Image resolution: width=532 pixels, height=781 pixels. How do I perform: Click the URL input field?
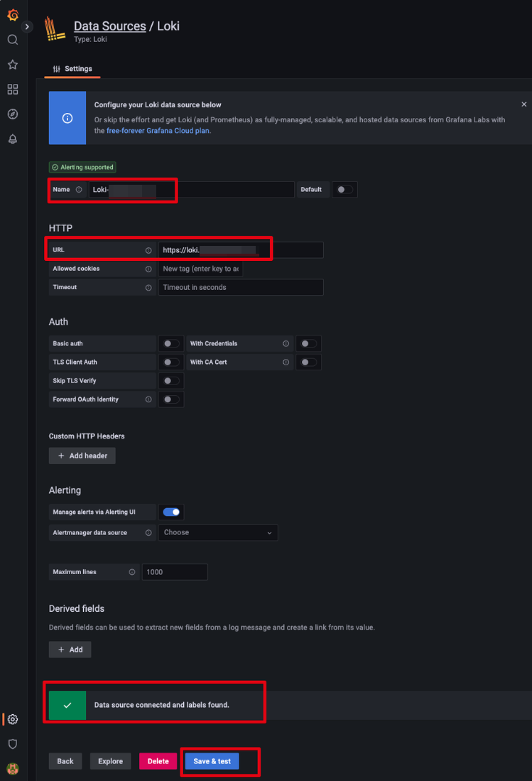click(241, 250)
